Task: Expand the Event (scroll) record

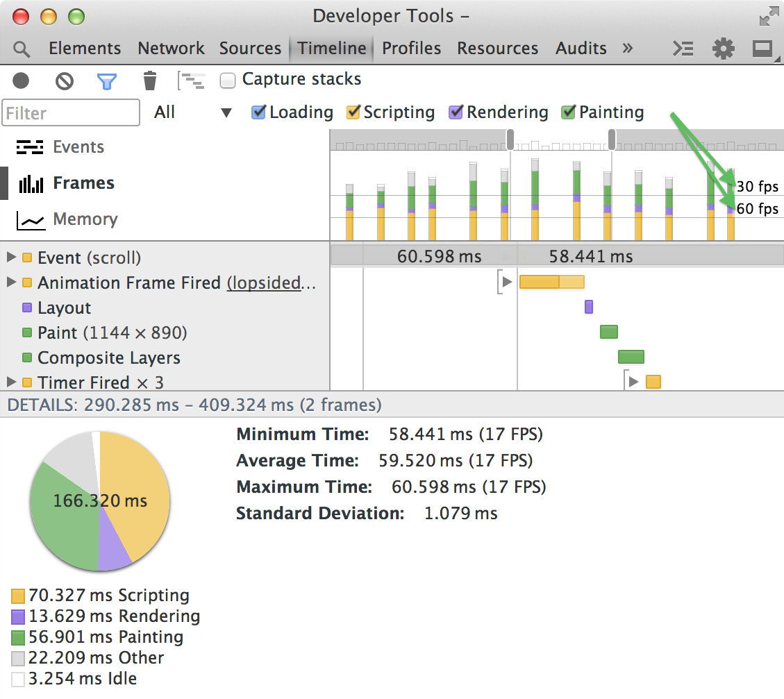Action: [11, 258]
